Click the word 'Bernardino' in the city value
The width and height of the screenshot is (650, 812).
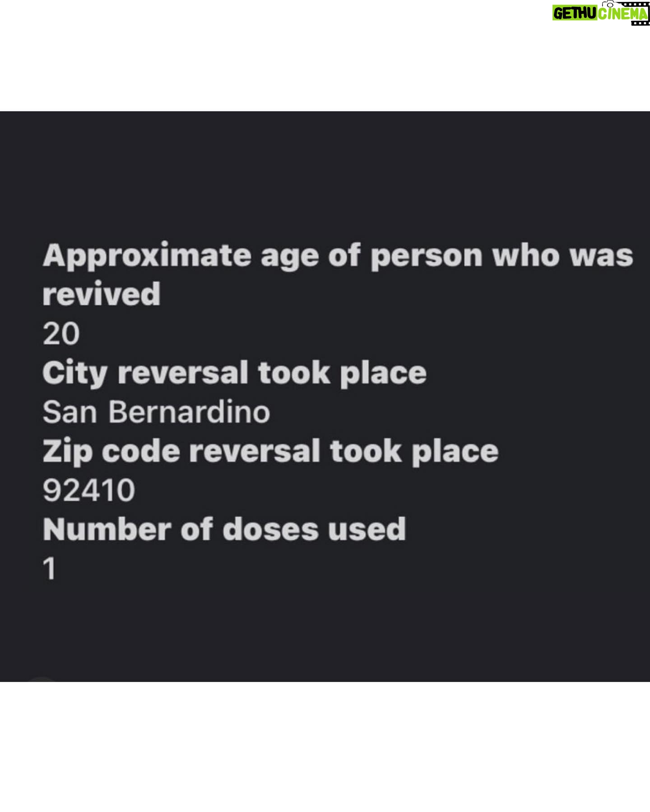tap(189, 412)
